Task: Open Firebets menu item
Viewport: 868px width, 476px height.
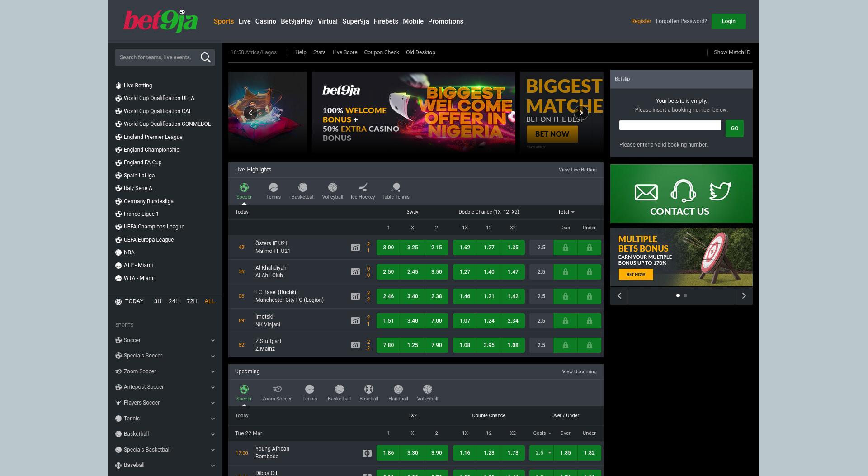Action: (x=386, y=21)
